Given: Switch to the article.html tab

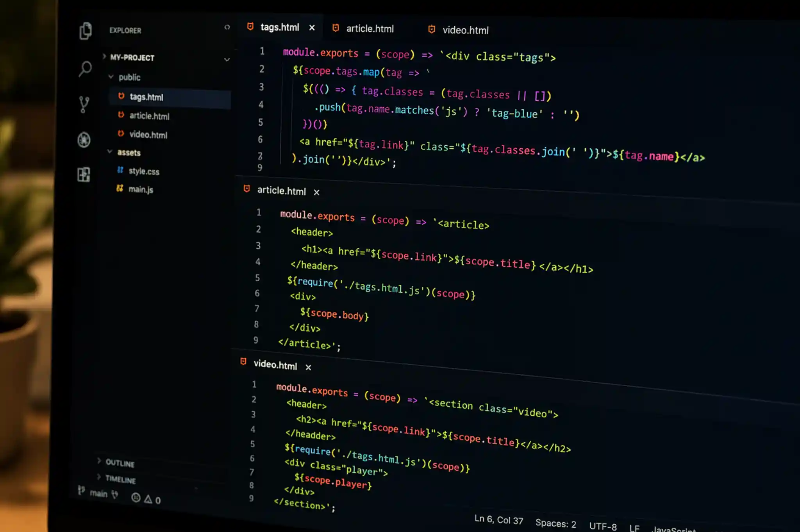Looking at the screenshot, I should click(x=370, y=29).
